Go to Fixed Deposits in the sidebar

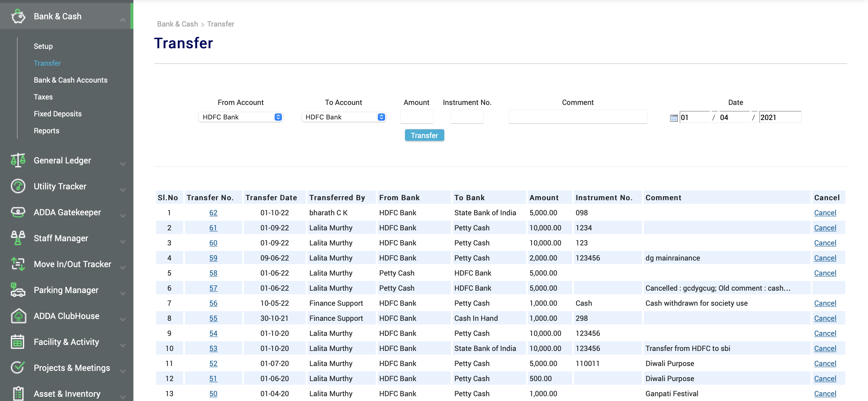click(x=58, y=114)
